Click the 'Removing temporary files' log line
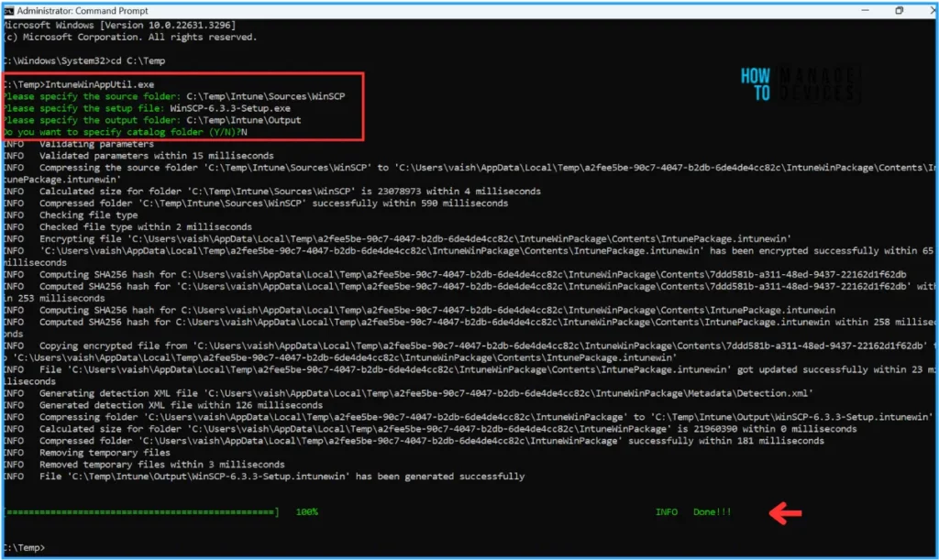This screenshot has height=560, width=939. tap(87, 453)
